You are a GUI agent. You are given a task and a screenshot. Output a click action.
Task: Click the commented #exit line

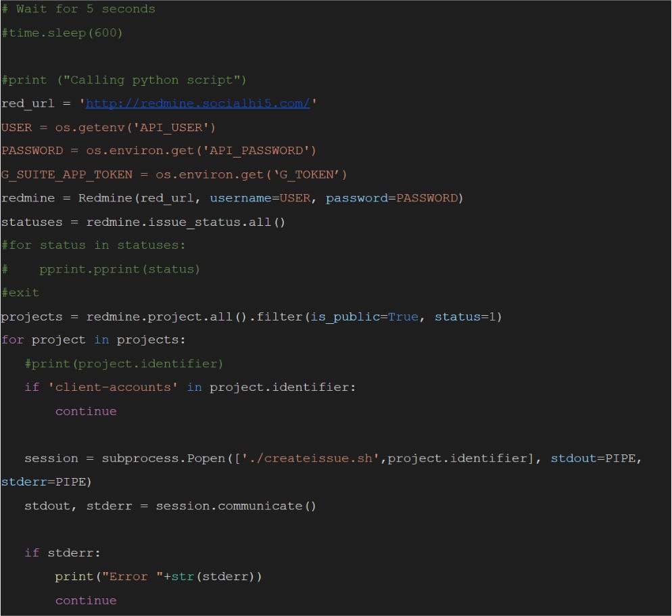pyautogui.click(x=20, y=292)
